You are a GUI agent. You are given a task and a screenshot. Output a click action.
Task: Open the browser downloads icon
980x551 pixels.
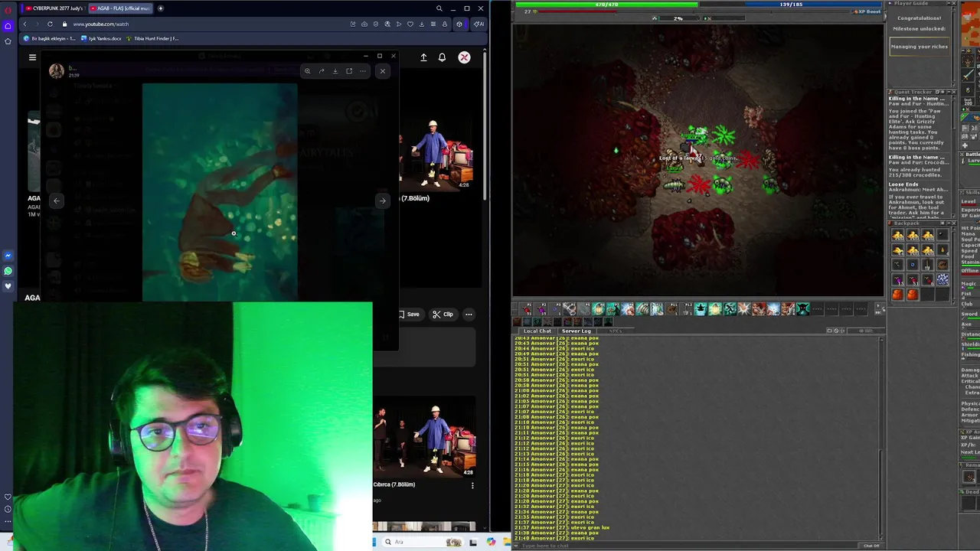click(421, 24)
